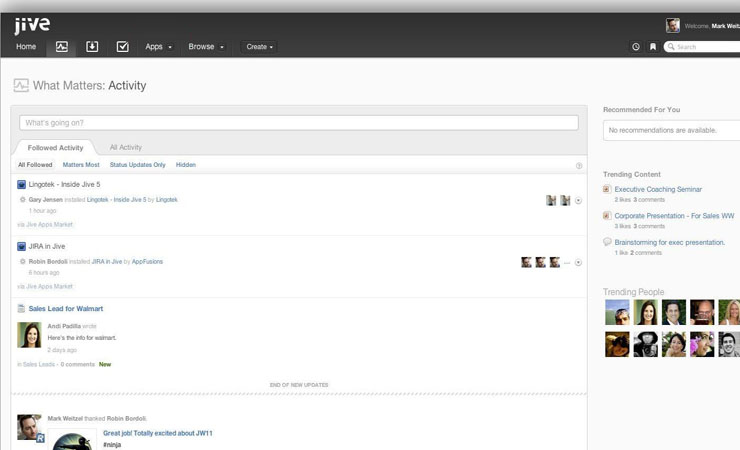The width and height of the screenshot is (740, 450).
Task: Select the Followed Activity tab
Action: click(55, 148)
